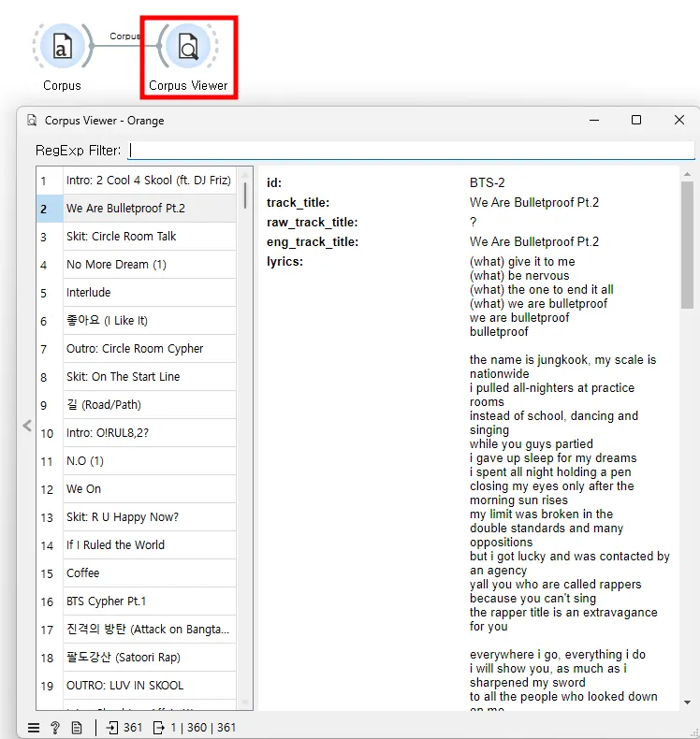Click lyric line 'while you guys partied'

(x=532, y=444)
